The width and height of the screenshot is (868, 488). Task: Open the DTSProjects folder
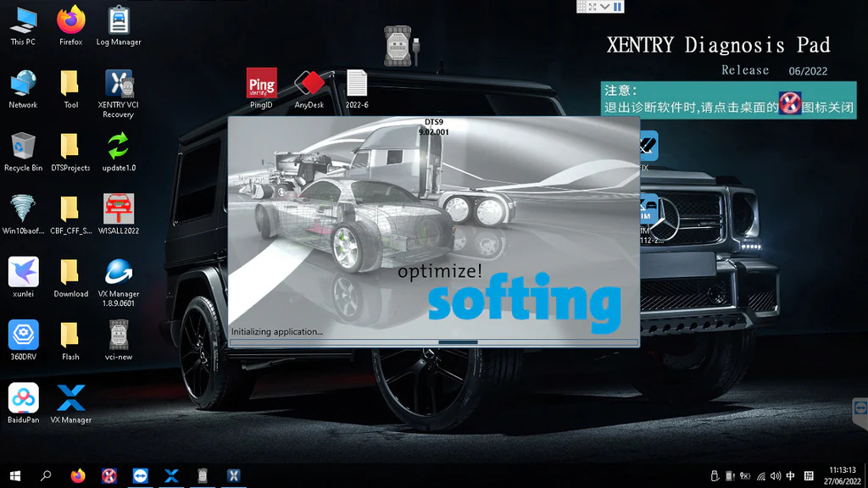tap(71, 152)
